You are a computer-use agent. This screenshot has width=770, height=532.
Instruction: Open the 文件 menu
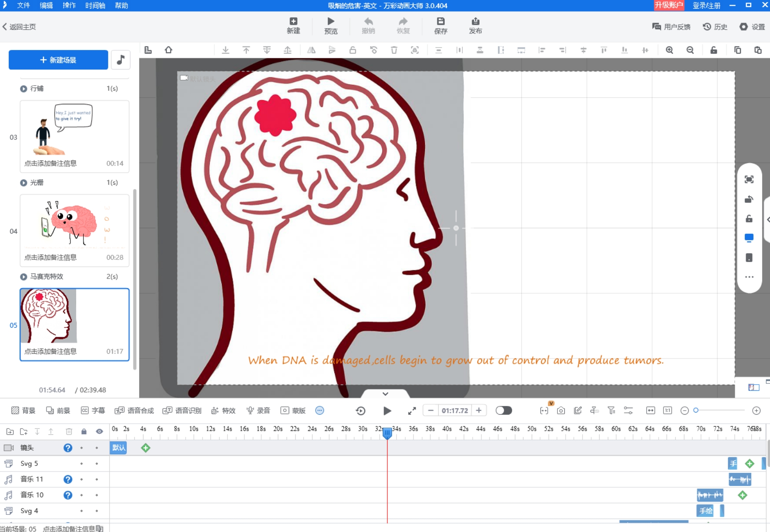(23, 6)
